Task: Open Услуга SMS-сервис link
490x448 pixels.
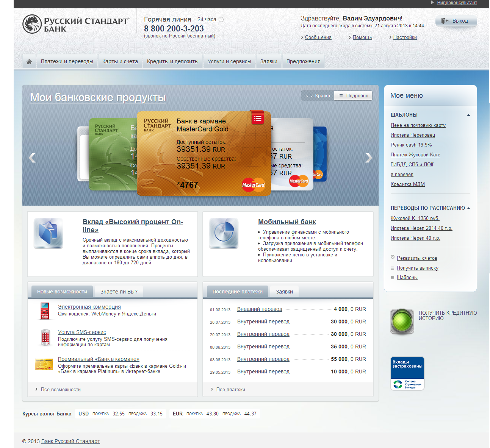Action: [x=82, y=332]
